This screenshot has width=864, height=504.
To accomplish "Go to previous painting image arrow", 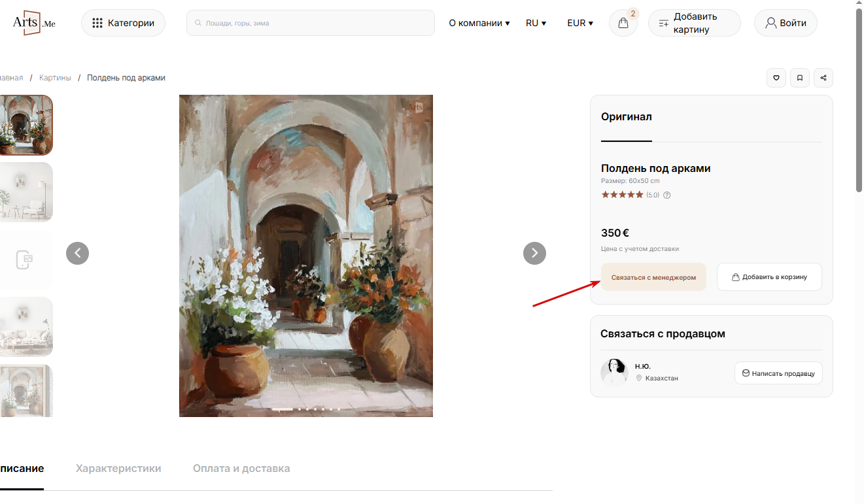I will pos(77,253).
